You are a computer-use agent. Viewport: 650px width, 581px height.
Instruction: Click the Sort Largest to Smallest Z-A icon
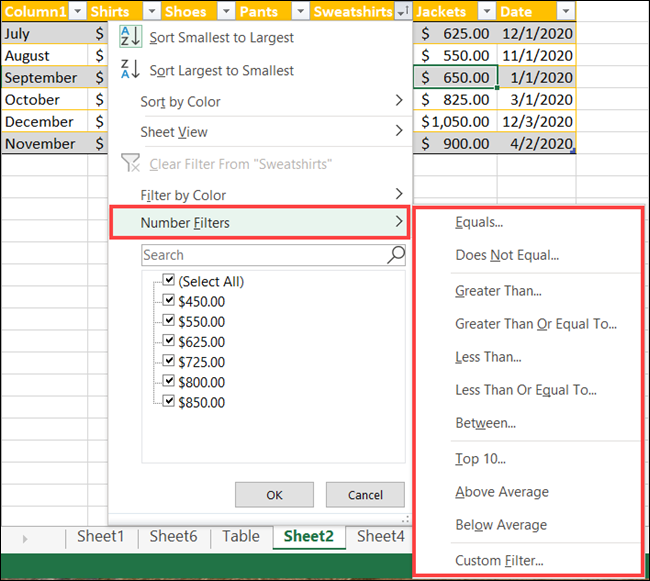130,70
